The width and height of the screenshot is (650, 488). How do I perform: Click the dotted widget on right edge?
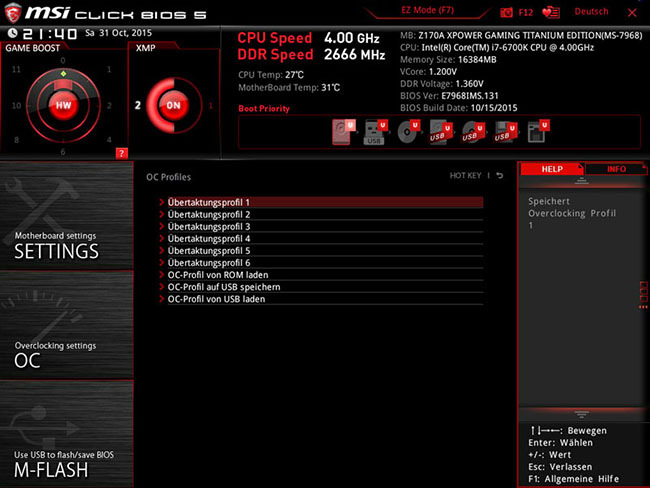(643, 295)
